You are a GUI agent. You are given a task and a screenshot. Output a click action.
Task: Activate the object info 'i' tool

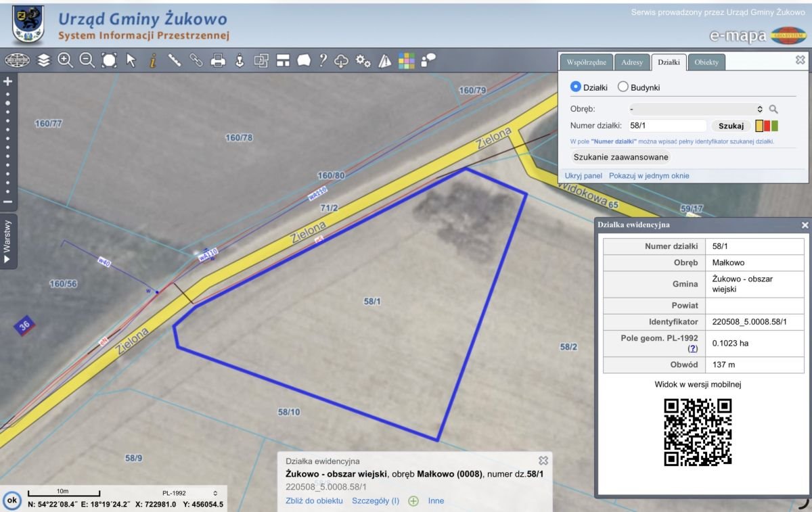[153, 61]
